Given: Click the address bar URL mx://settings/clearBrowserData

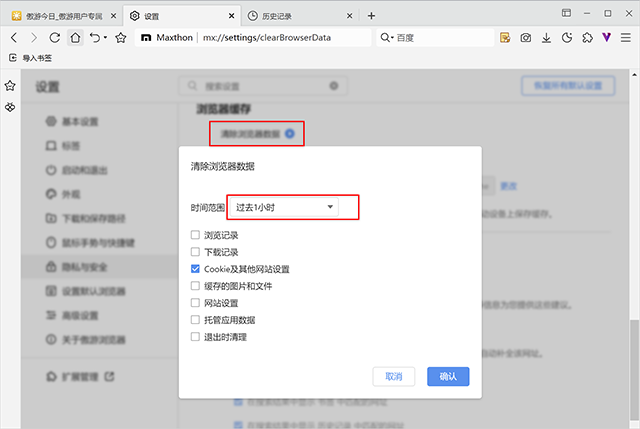Looking at the screenshot, I should pyautogui.click(x=267, y=38).
